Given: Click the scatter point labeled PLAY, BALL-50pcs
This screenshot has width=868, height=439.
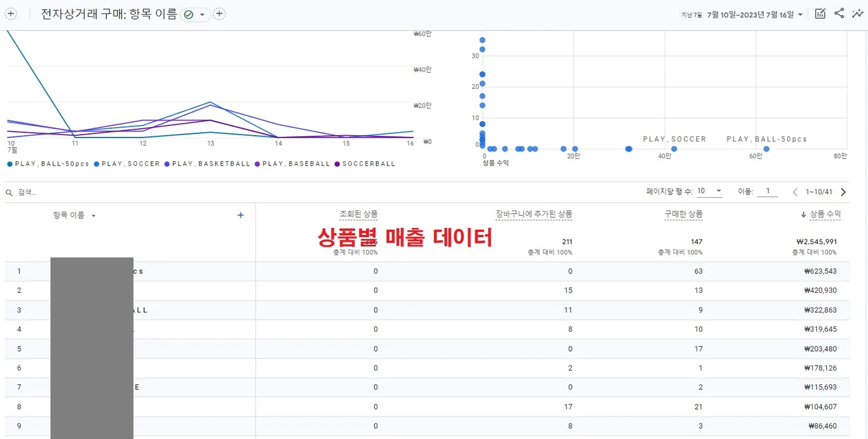Looking at the screenshot, I should point(766,149).
